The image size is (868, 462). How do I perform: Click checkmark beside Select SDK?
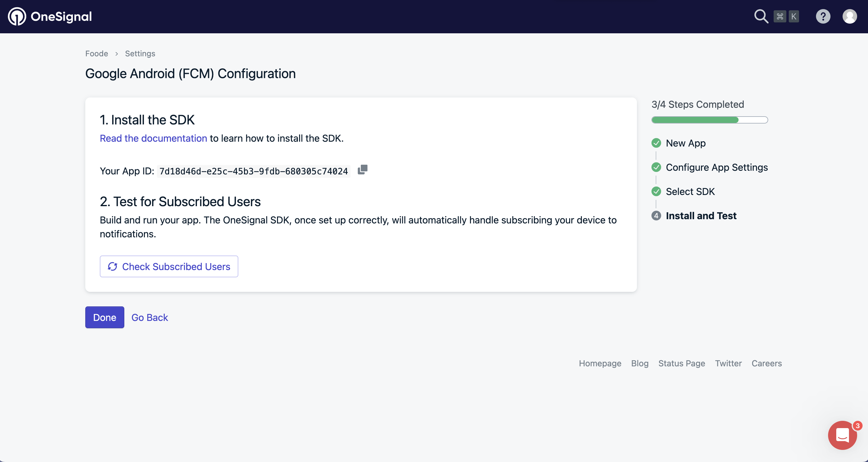pyautogui.click(x=656, y=192)
